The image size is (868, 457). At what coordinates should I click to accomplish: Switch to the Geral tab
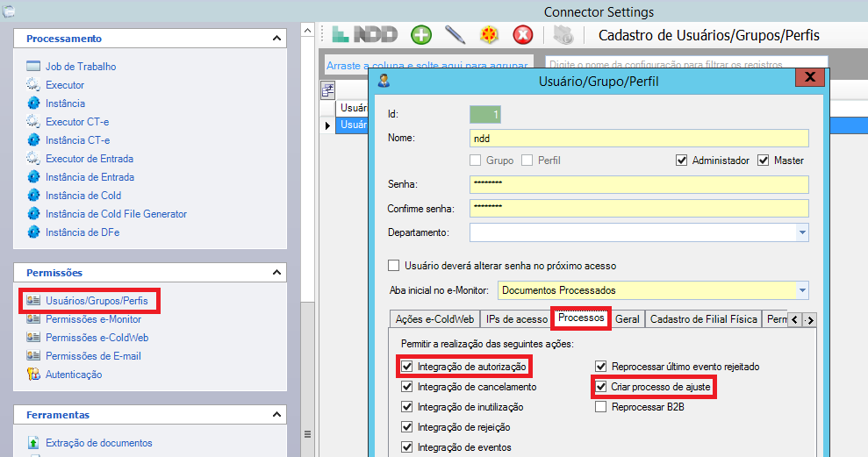pos(628,319)
